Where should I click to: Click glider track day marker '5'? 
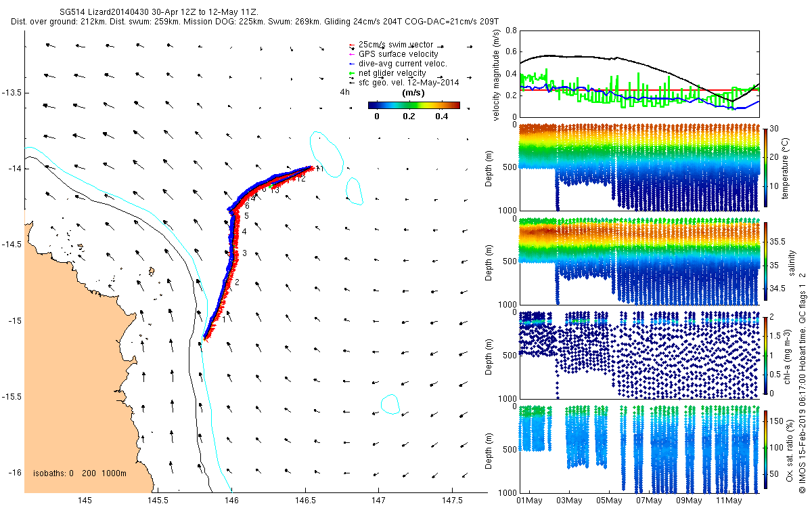tap(247, 215)
